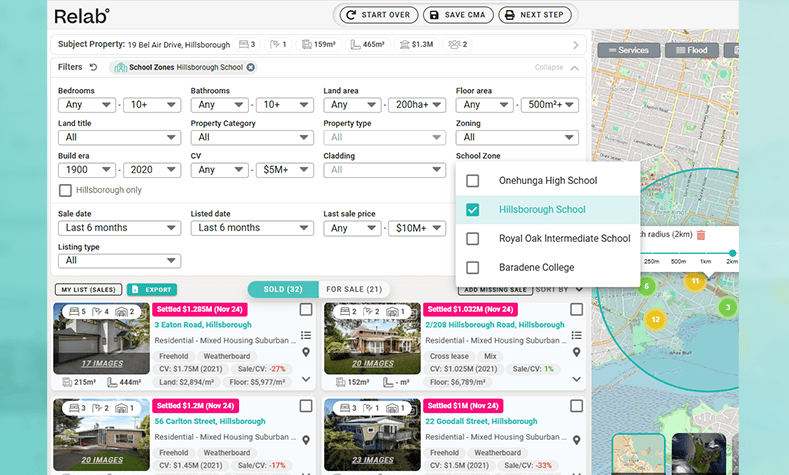
Task: Reset filters using the undo arrow icon
Action: coord(93,68)
